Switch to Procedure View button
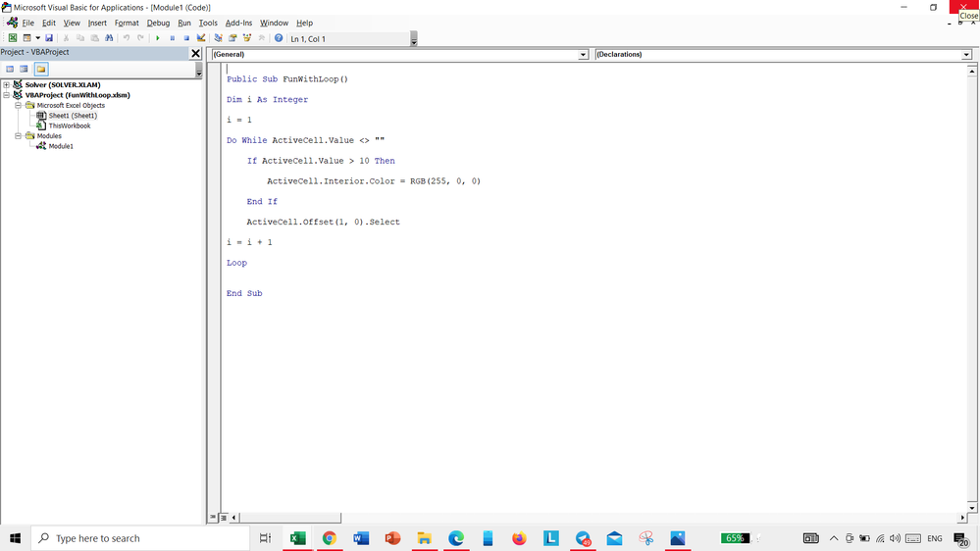Viewport: 980px width, 551px height. point(213,518)
